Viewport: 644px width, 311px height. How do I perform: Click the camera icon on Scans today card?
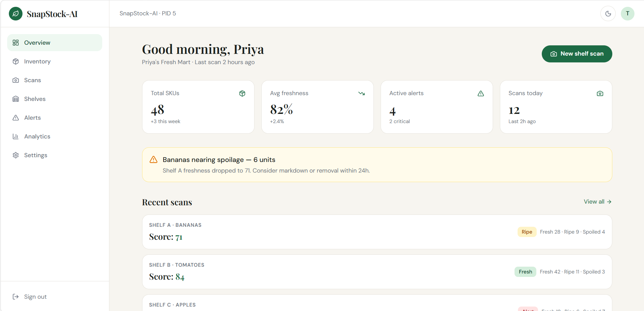click(600, 93)
